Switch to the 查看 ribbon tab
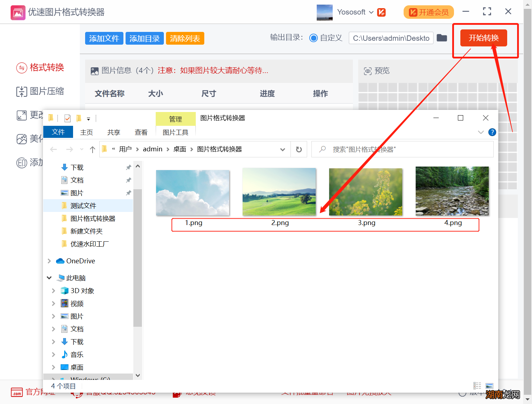This screenshot has width=532, height=404. tap(141, 132)
